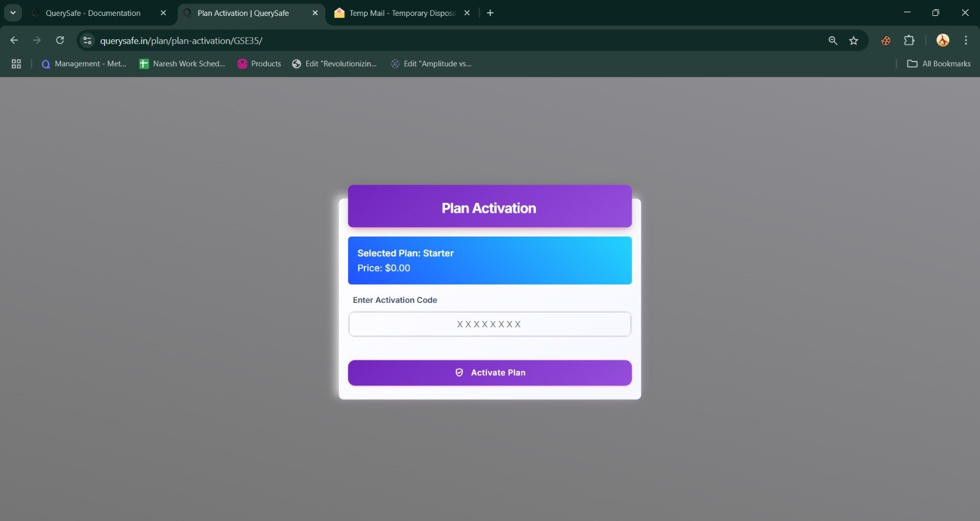Open the Products bookmark
Screen dimensions: 980x521
[259, 64]
